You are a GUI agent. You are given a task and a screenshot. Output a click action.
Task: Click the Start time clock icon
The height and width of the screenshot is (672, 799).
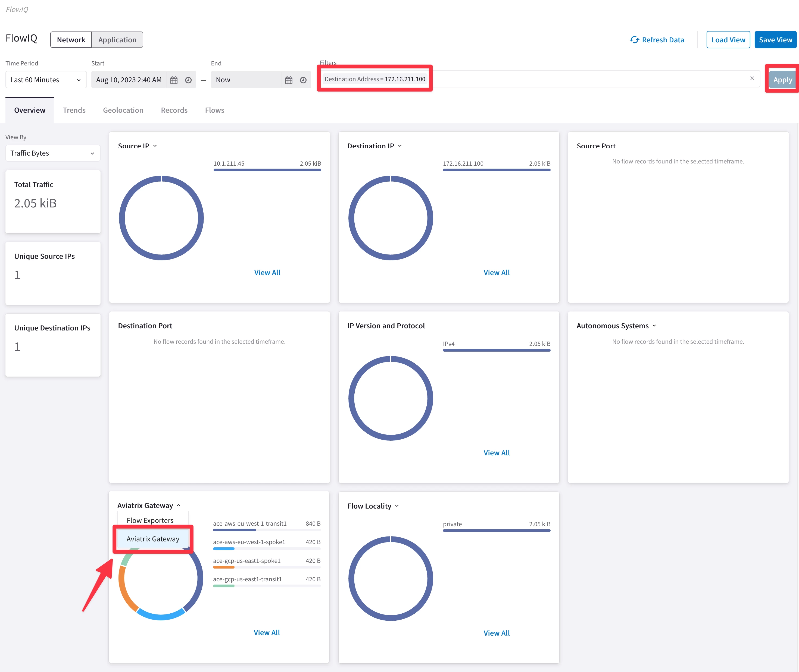[188, 80]
